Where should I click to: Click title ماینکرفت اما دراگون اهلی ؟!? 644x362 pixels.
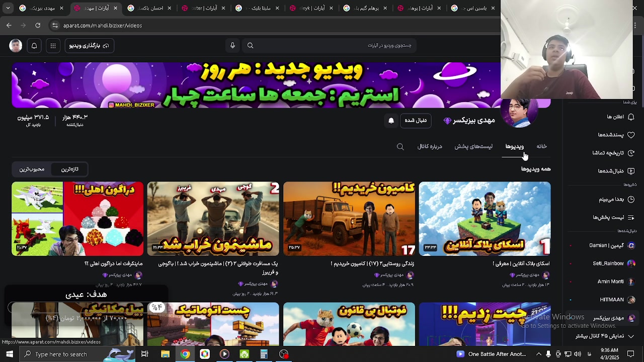tap(114, 264)
